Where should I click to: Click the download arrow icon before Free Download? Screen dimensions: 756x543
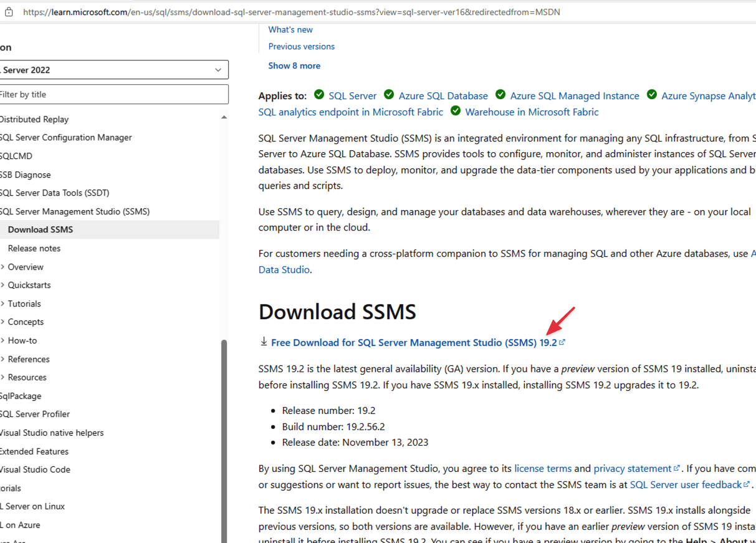pos(264,342)
